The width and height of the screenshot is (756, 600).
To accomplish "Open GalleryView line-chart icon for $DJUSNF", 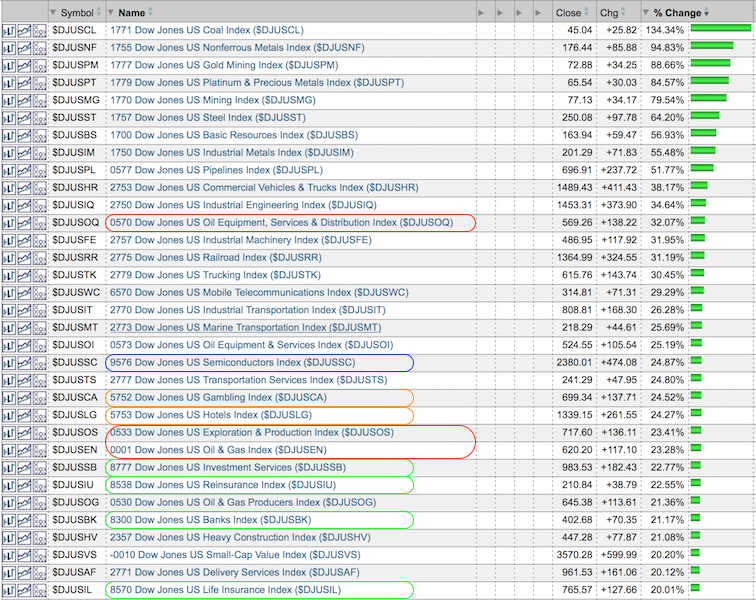I will tap(24, 46).
